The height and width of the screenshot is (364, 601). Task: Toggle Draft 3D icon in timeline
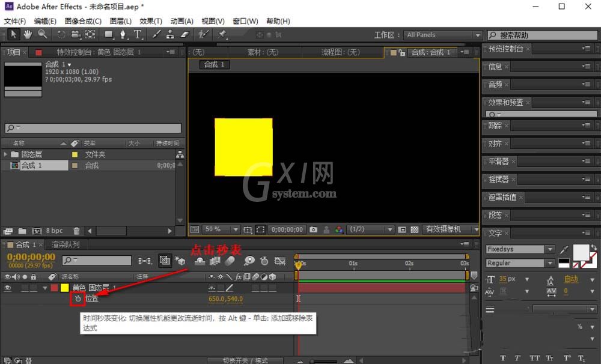[180, 261]
